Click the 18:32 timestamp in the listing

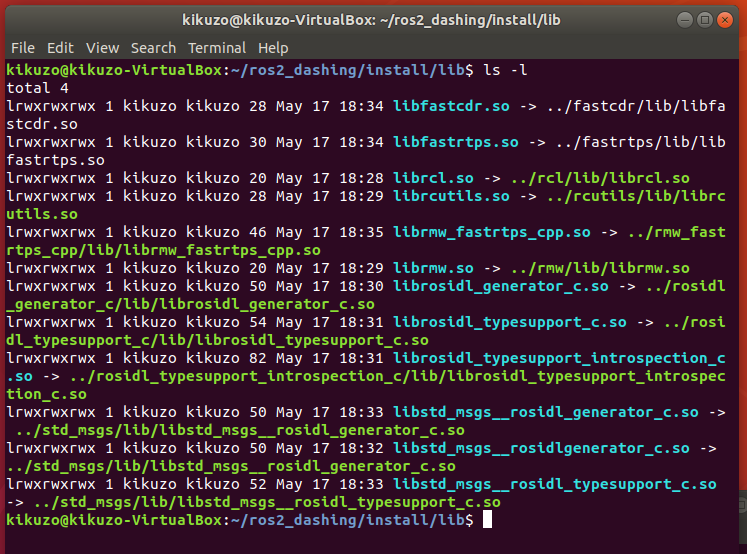[x=361, y=448]
